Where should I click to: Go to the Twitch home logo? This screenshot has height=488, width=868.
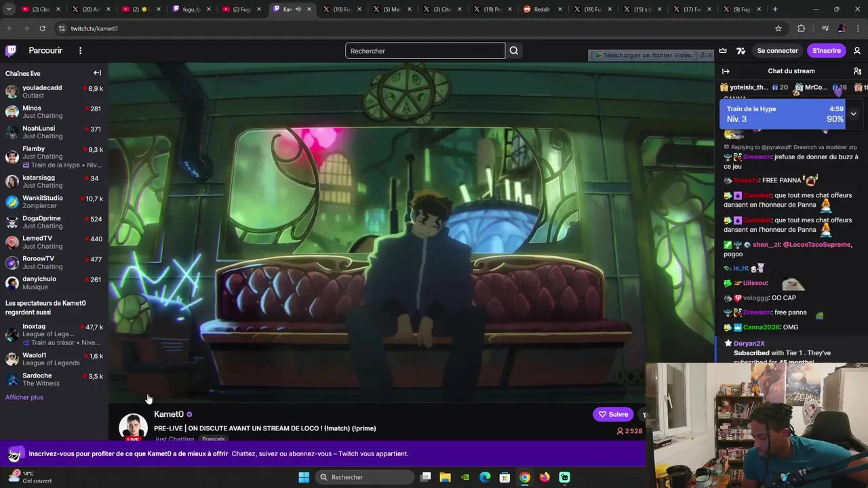(11, 51)
